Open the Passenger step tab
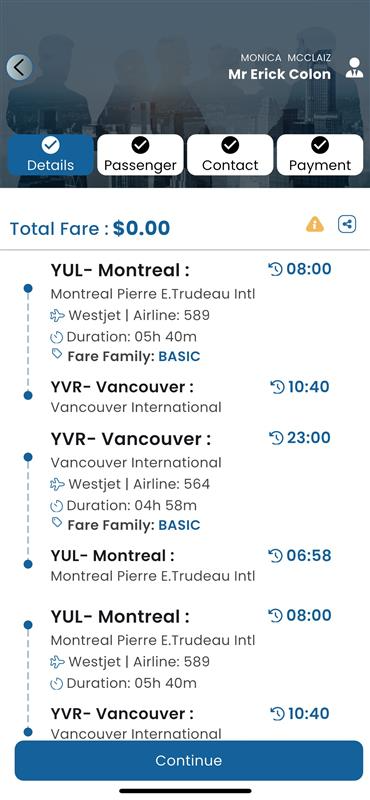Viewport: 370px width, 800px height. tap(140, 155)
